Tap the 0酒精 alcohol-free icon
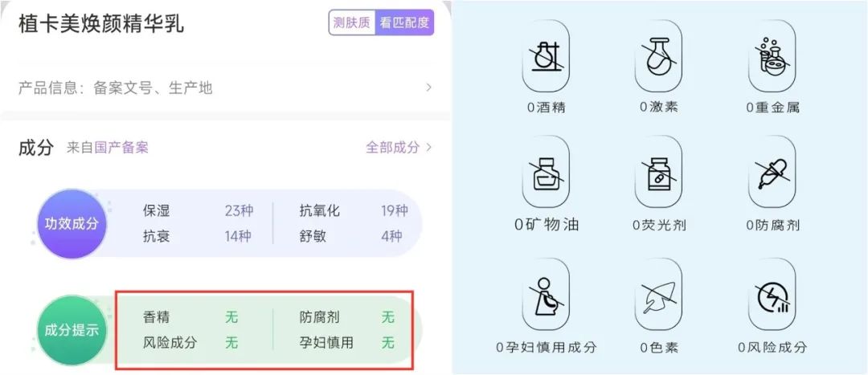 point(545,56)
